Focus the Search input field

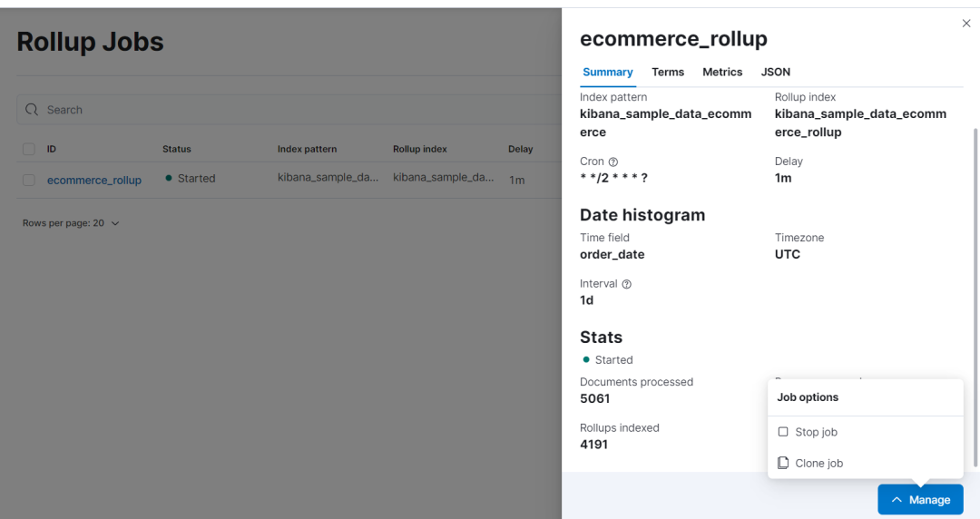click(x=289, y=110)
